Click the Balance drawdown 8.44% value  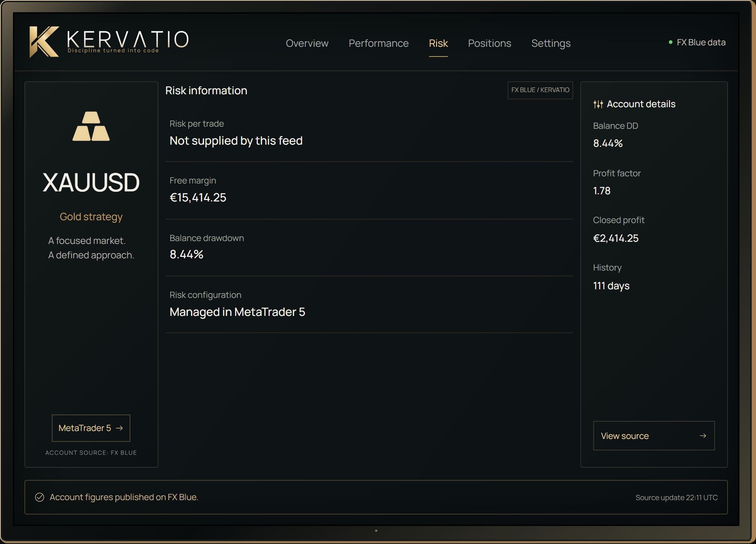186,254
